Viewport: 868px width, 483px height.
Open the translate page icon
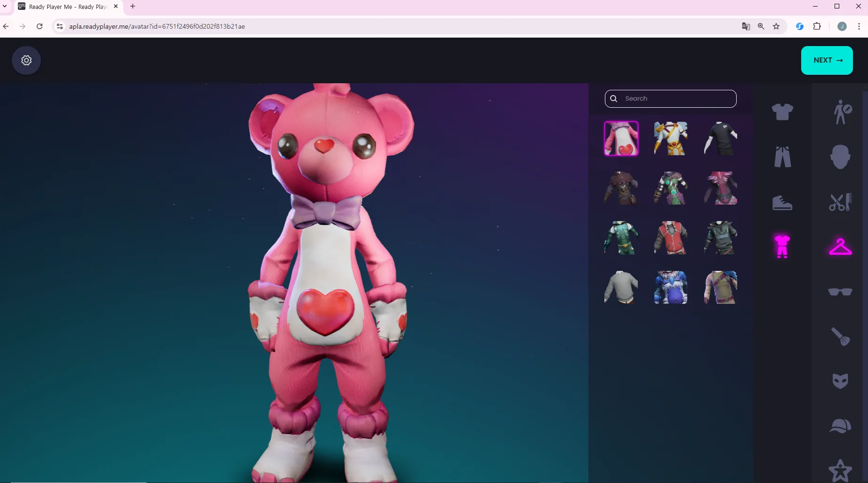[x=746, y=26]
